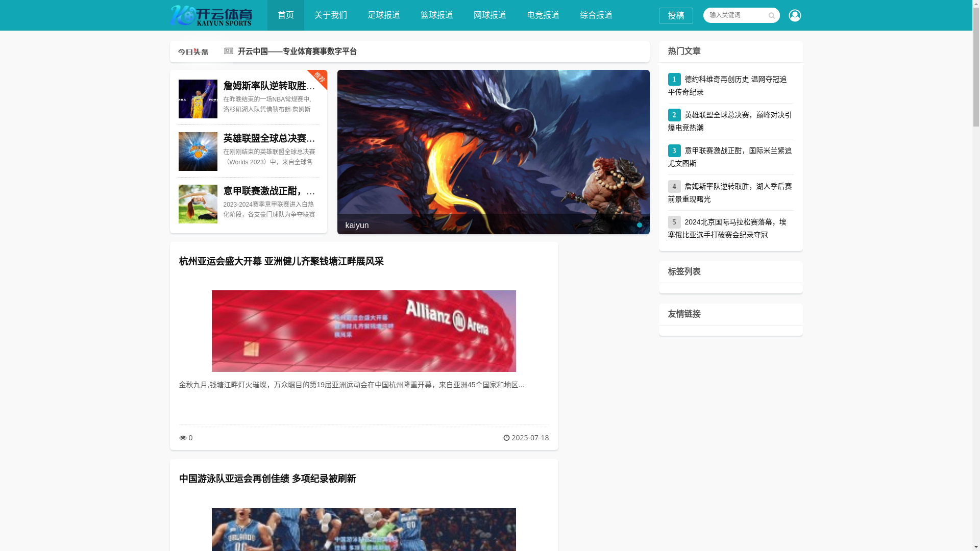The image size is (980, 551).
Task: Click the yoga woman thumbnail
Action: (198, 204)
